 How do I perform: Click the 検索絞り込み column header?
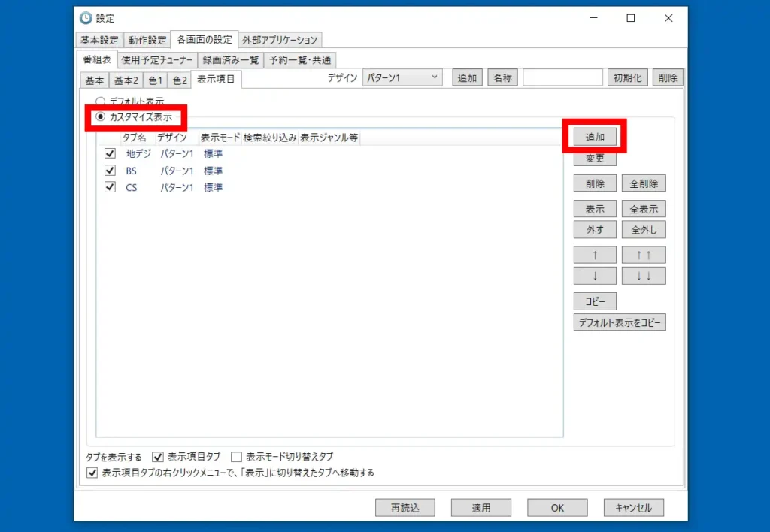tap(270, 138)
